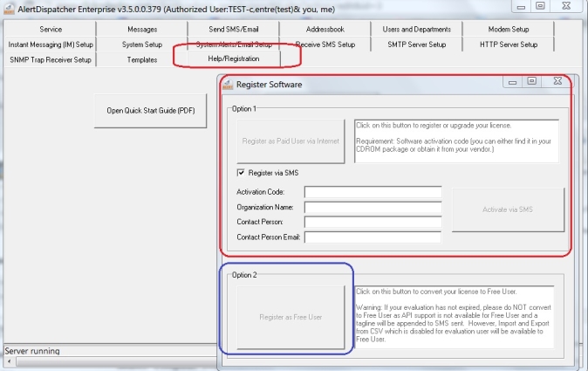Click into the Organization Name field

tap(373, 207)
